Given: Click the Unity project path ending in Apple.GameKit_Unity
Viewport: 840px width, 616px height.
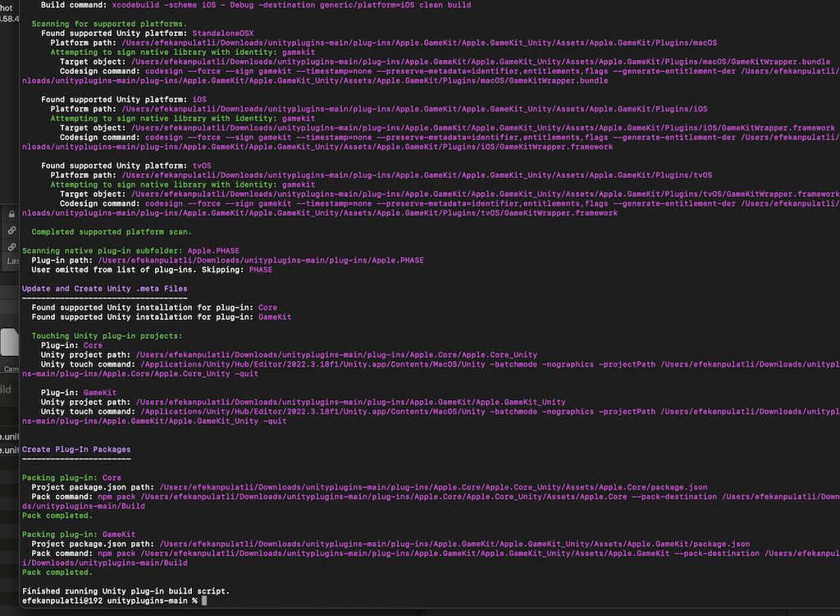Looking at the screenshot, I should 351,402.
